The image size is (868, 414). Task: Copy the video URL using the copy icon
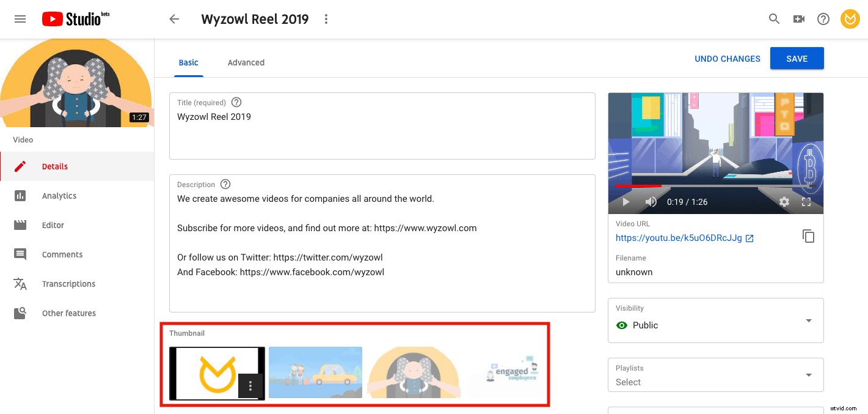808,236
